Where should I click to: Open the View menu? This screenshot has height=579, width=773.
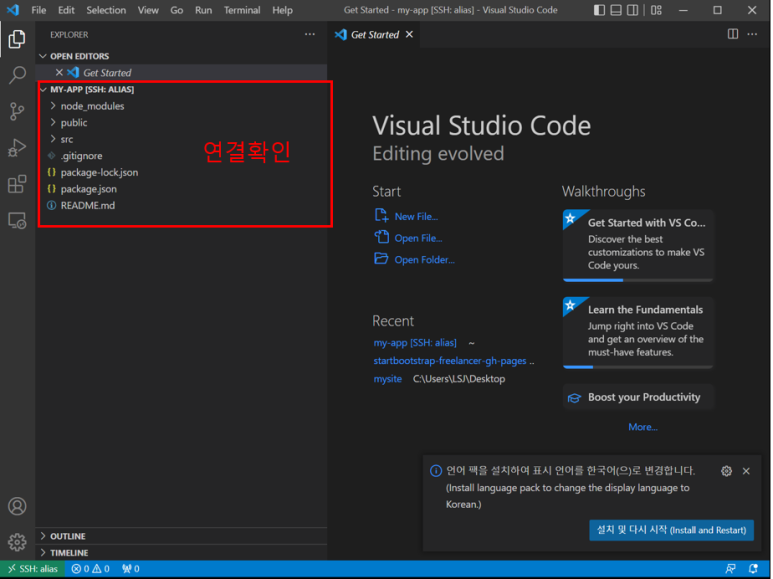pyautogui.click(x=148, y=10)
